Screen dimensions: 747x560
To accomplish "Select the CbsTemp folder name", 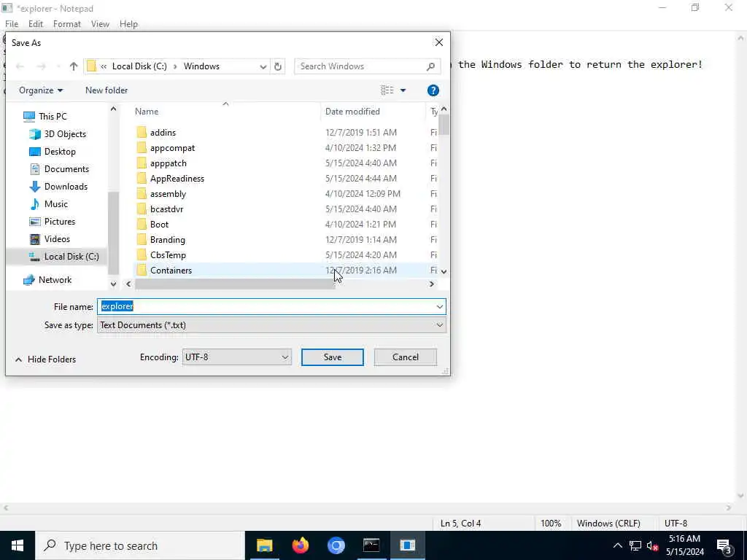I will (x=169, y=255).
